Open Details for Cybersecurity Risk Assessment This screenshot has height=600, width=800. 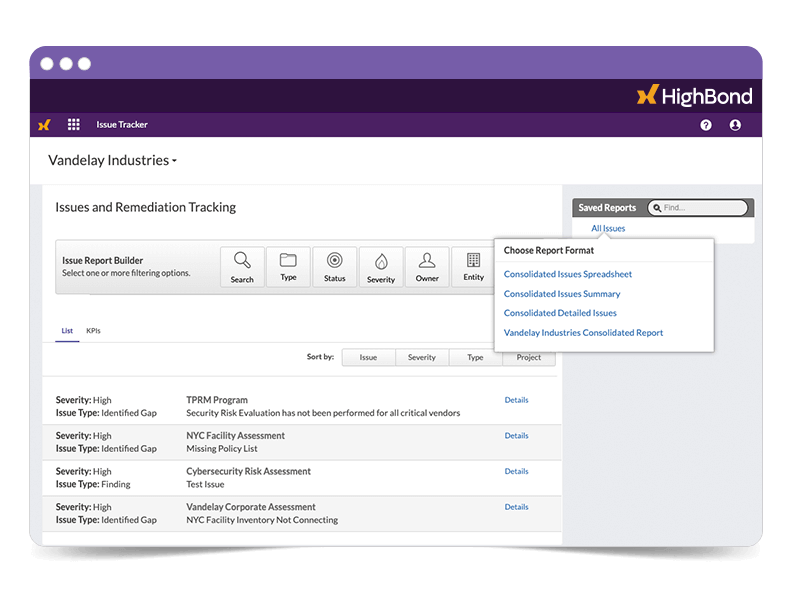(x=516, y=471)
